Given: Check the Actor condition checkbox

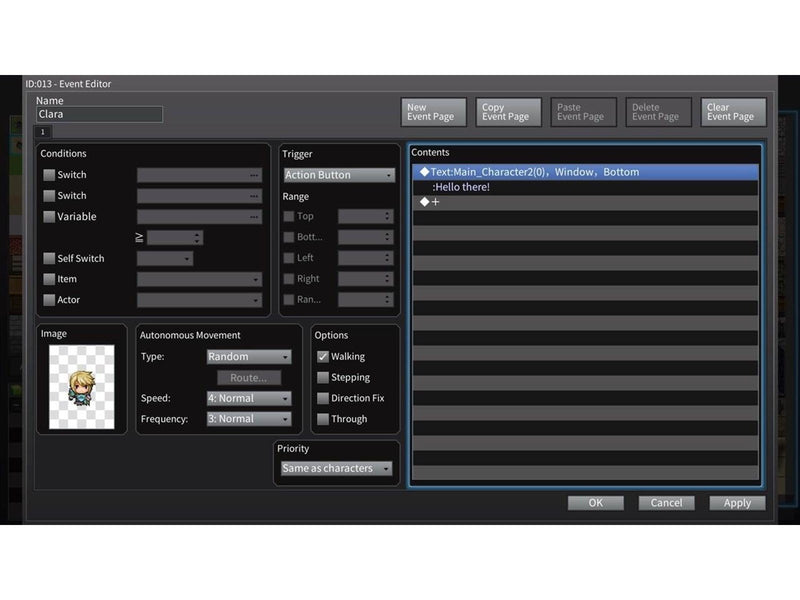Looking at the screenshot, I should click(x=49, y=300).
